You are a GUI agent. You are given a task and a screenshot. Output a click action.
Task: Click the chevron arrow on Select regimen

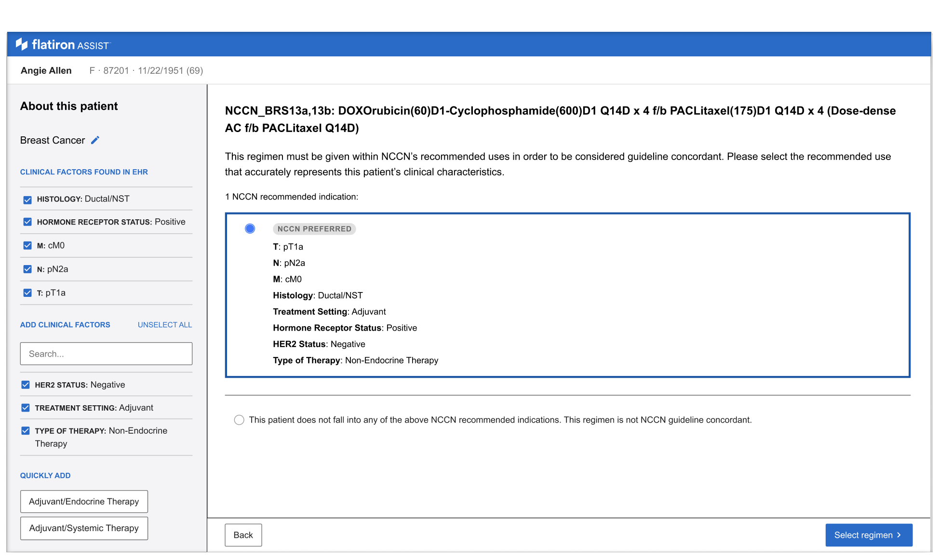899,535
